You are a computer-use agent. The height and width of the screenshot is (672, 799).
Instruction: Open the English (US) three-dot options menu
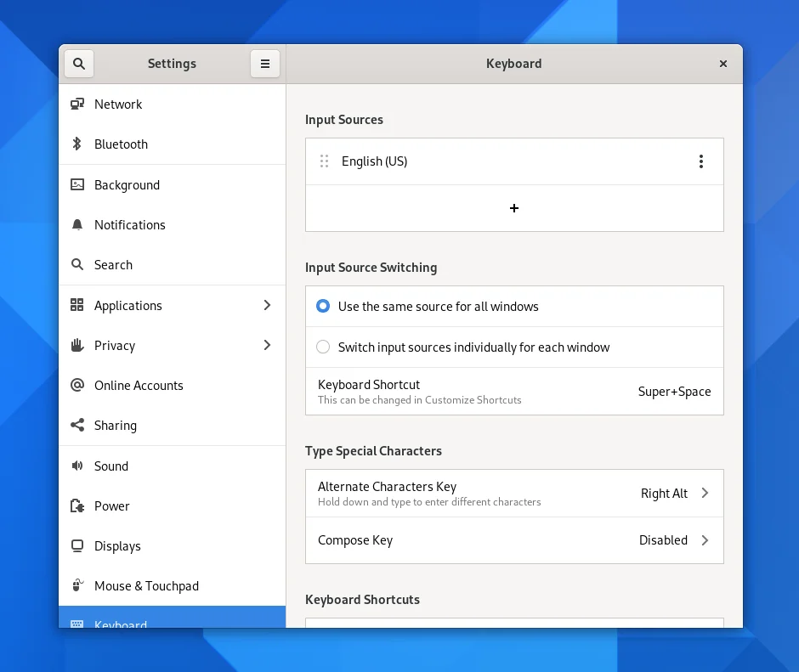700,161
